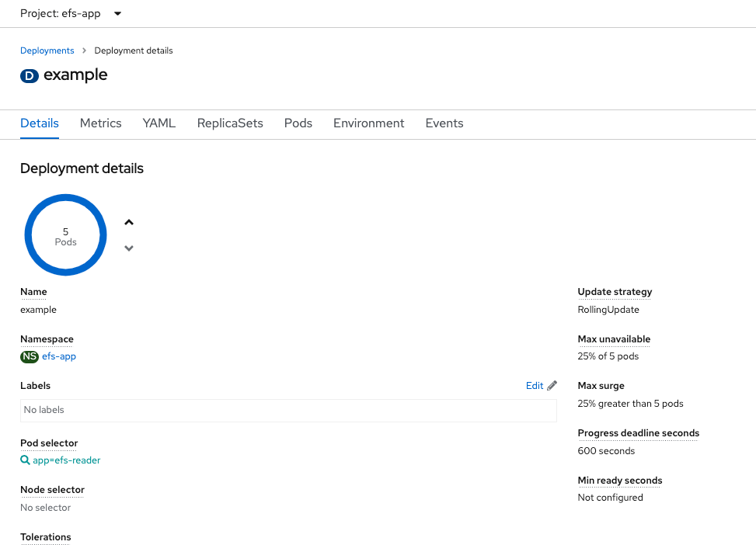Click Edit link for Labels

[535, 386]
